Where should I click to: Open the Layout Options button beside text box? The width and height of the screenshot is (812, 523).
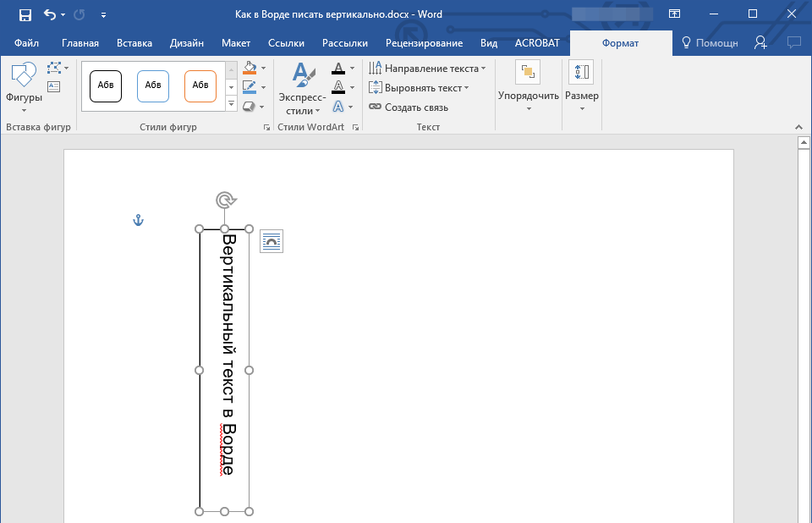272,241
